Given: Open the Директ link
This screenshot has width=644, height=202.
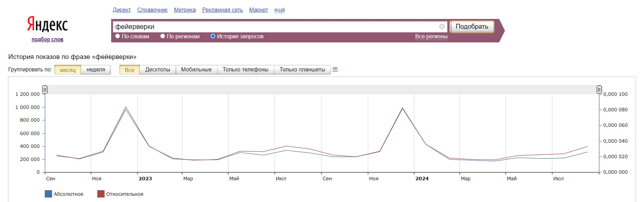Looking at the screenshot, I should point(122,10).
